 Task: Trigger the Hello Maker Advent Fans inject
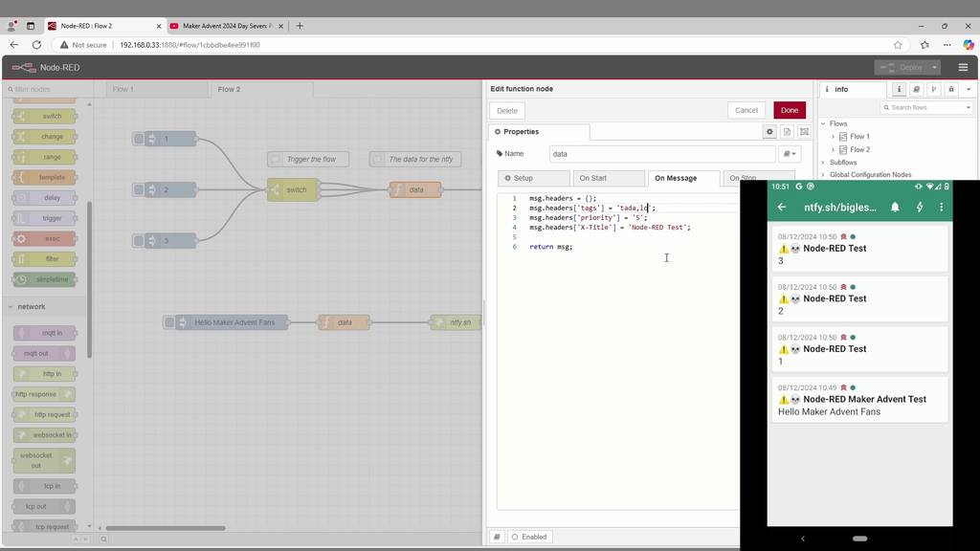point(169,322)
